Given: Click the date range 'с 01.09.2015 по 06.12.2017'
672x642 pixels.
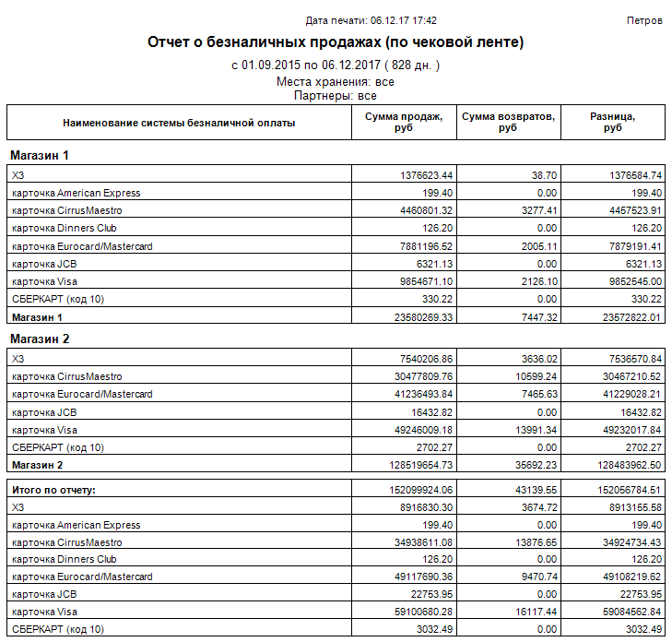Looking at the screenshot, I should pyautogui.click(x=306, y=65).
